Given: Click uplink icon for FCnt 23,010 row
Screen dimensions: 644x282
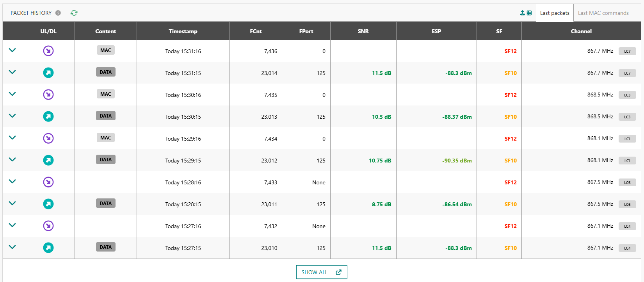Looking at the screenshot, I should [48, 248].
